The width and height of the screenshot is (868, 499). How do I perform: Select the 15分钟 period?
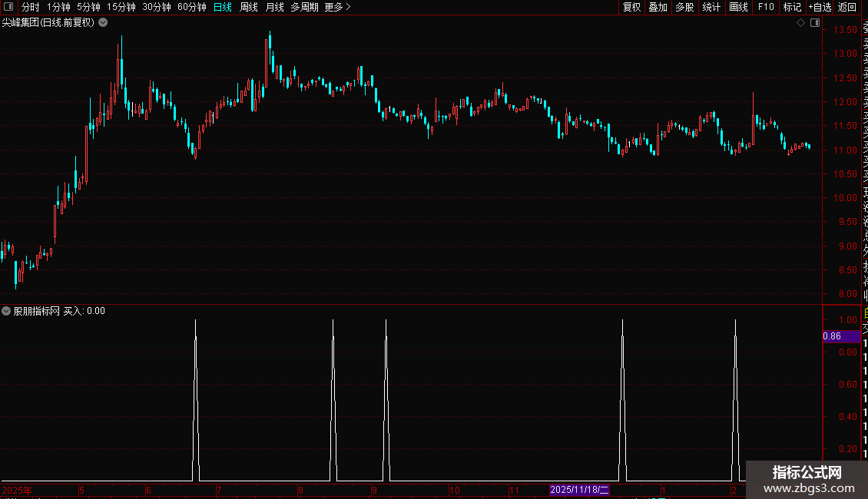(x=121, y=7)
